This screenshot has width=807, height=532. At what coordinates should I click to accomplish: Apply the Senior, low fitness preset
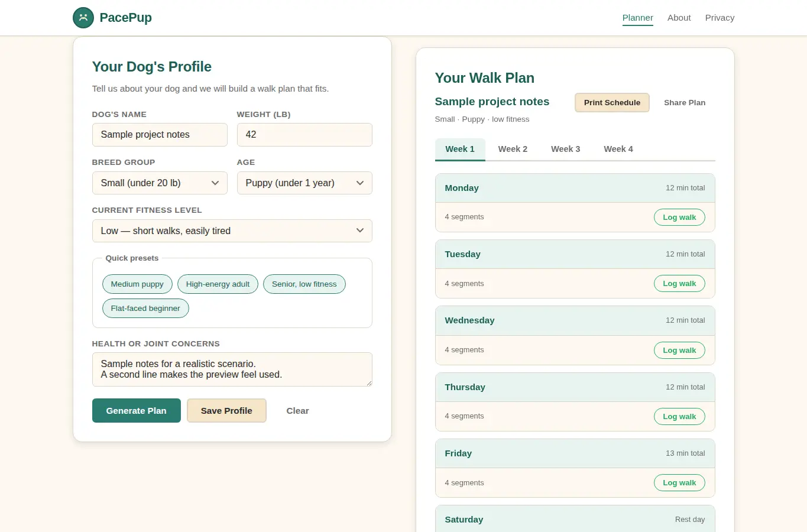click(x=304, y=284)
